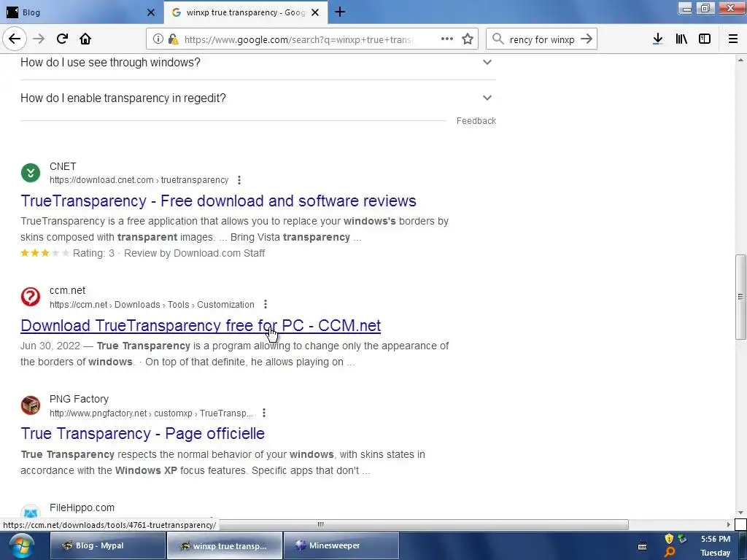
Task: Click the orange magnifier tray icon
Action: [x=670, y=553]
